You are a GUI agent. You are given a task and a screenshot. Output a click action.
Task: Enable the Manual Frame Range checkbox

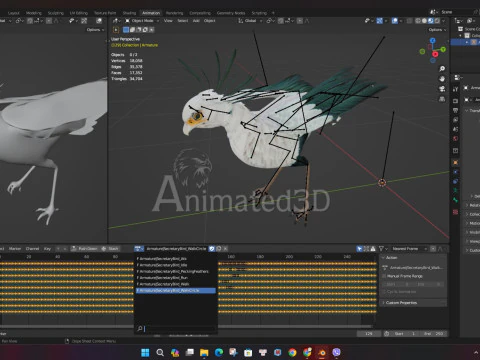pyautogui.click(x=384, y=276)
